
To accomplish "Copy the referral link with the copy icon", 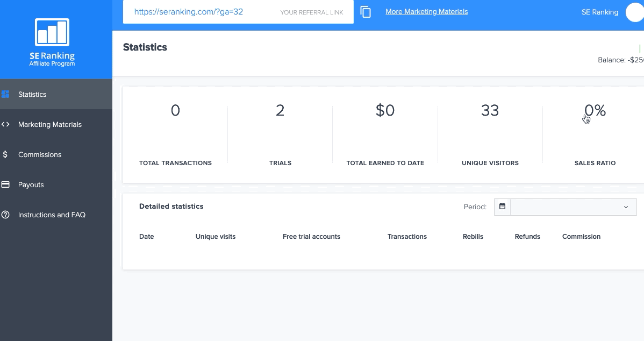I will pyautogui.click(x=366, y=12).
